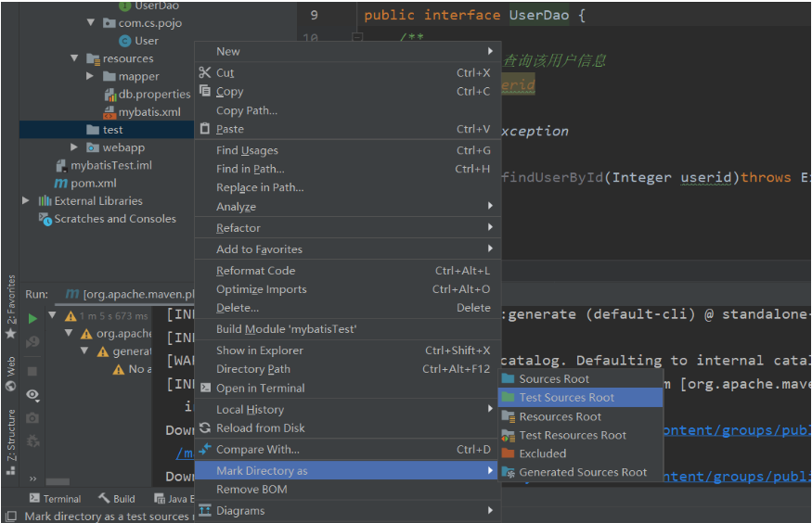Open the Build tool window tab
Screen dimensions: 812x523
[117, 499]
